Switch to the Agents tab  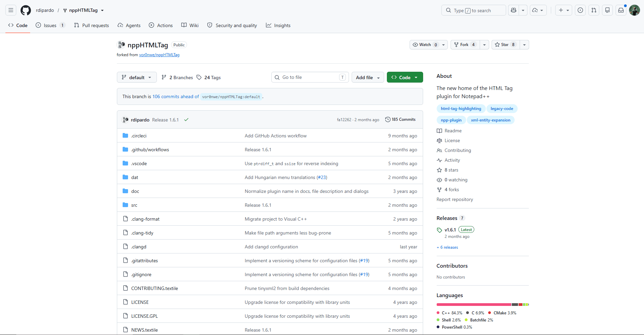[129, 25]
